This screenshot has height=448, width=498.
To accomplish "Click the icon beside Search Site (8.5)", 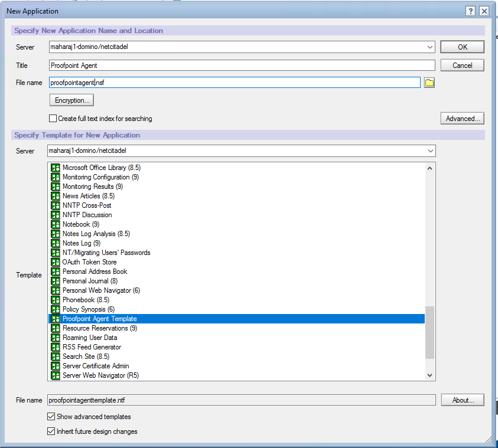I will 56,357.
